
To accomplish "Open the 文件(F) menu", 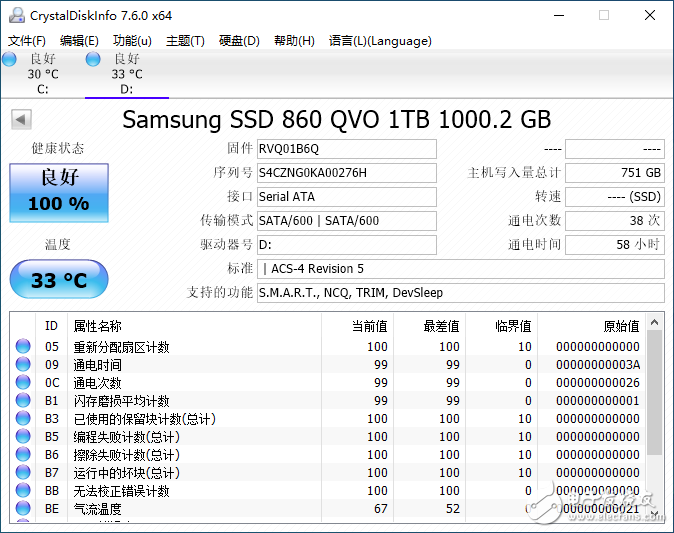I will click(27, 41).
